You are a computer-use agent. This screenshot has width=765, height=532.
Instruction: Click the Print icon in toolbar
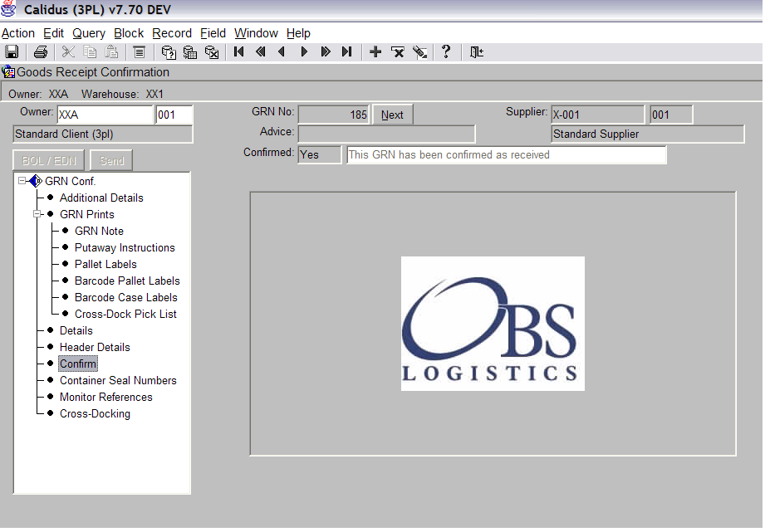pos(41,51)
